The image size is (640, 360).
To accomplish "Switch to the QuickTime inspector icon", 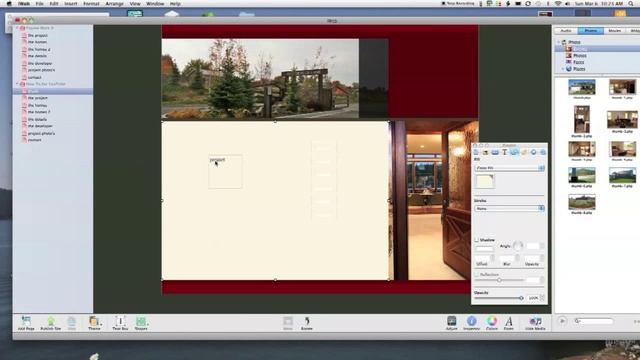I will pos(543,152).
